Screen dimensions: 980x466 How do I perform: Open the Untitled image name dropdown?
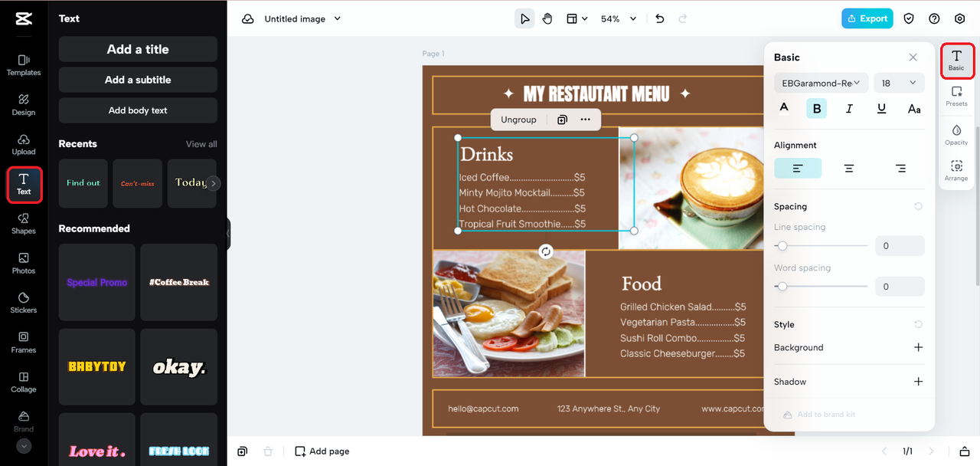pyautogui.click(x=302, y=19)
